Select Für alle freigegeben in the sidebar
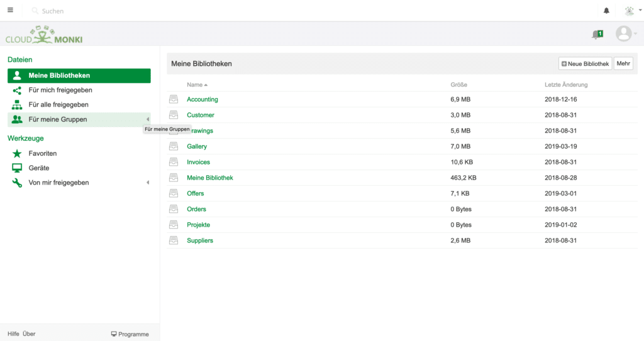644x341 pixels. 58,105
